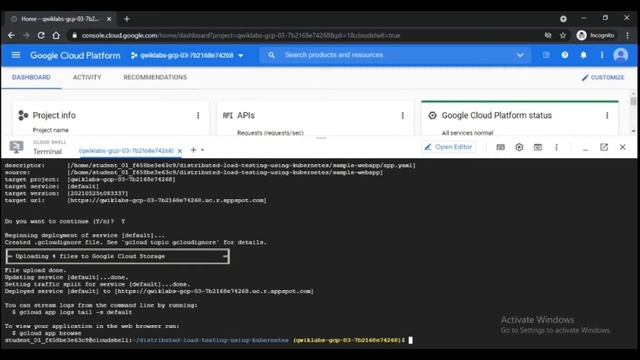This screenshot has height=360, width=640.
Task: Switch to the Recommendations tab
Action: [155, 77]
